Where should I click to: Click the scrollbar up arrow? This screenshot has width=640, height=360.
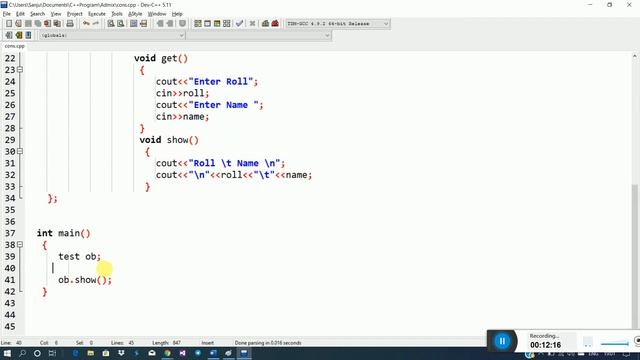(635, 56)
